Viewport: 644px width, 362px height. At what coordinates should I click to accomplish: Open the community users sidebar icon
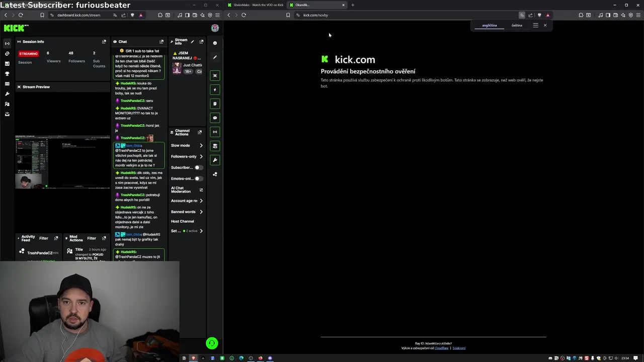[x=7, y=104]
